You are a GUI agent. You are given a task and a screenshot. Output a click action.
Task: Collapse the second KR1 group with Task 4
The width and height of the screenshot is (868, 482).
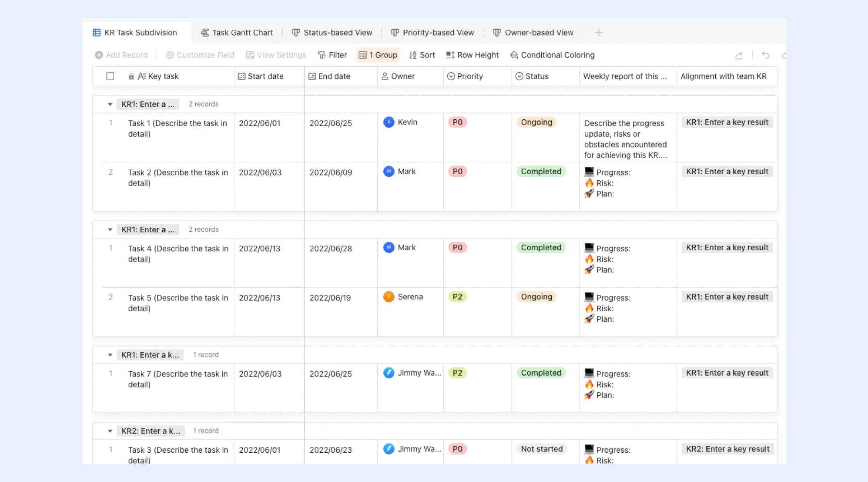[x=110, y=230]
